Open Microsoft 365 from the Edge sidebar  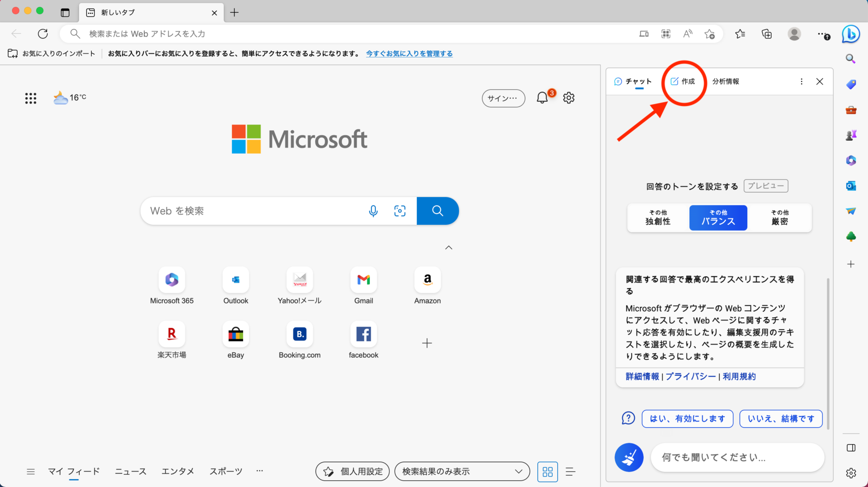point(850,160)
